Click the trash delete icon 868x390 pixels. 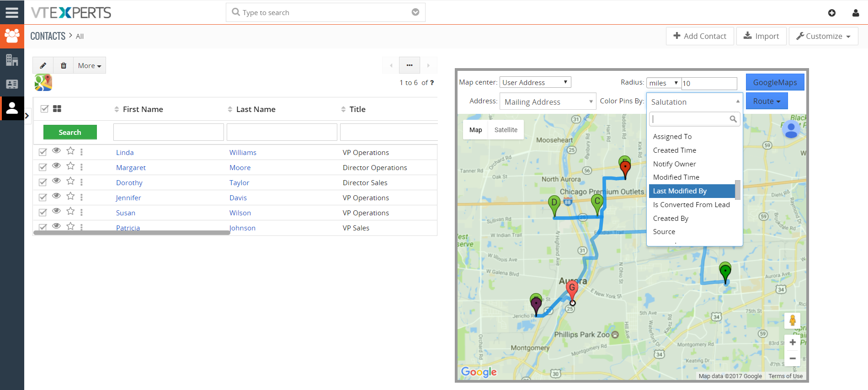(x=64, y=65)
